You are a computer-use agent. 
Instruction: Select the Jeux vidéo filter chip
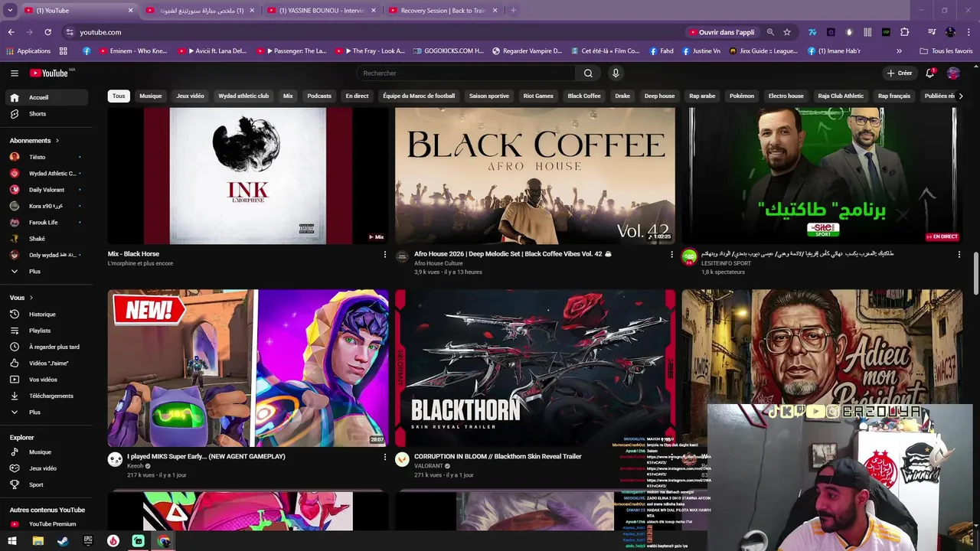click(190, 96)
